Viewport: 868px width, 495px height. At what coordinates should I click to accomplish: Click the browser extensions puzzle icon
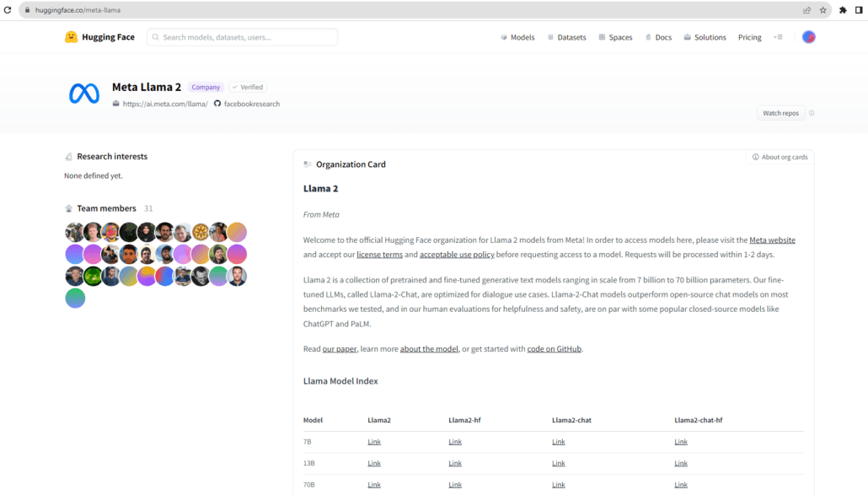point(843,9)
